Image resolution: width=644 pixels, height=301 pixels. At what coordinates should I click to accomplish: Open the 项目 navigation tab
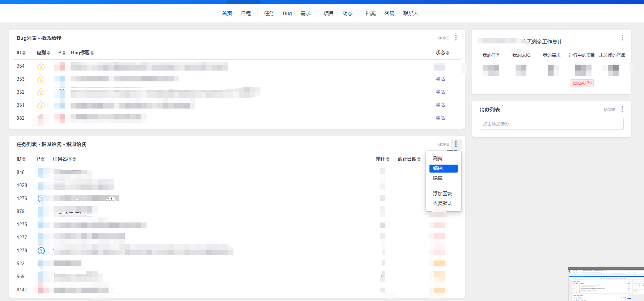(329, 13)
